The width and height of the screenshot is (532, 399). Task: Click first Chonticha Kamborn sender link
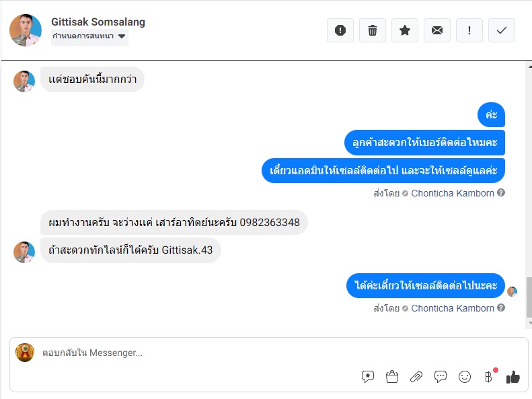(x=452, y=193)
